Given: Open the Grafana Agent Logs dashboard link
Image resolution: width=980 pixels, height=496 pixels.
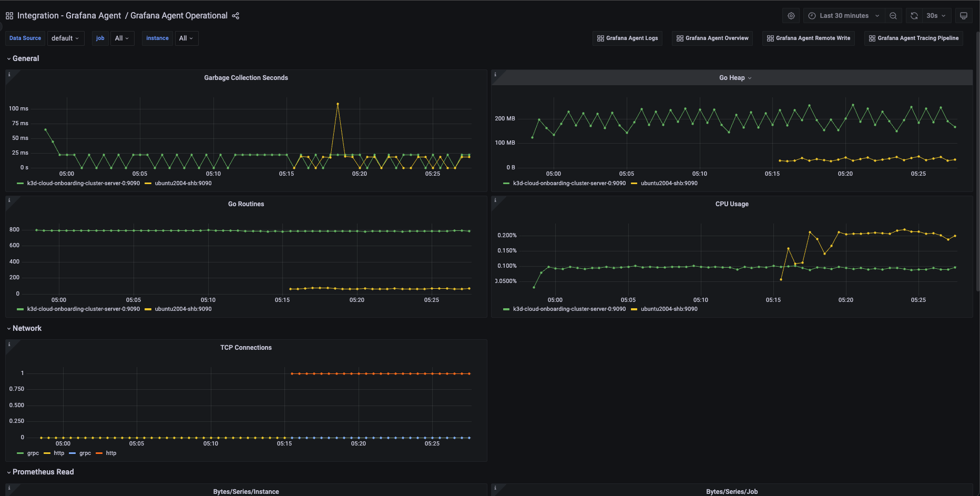Looking at the screenshot, I should coord(627,38).
